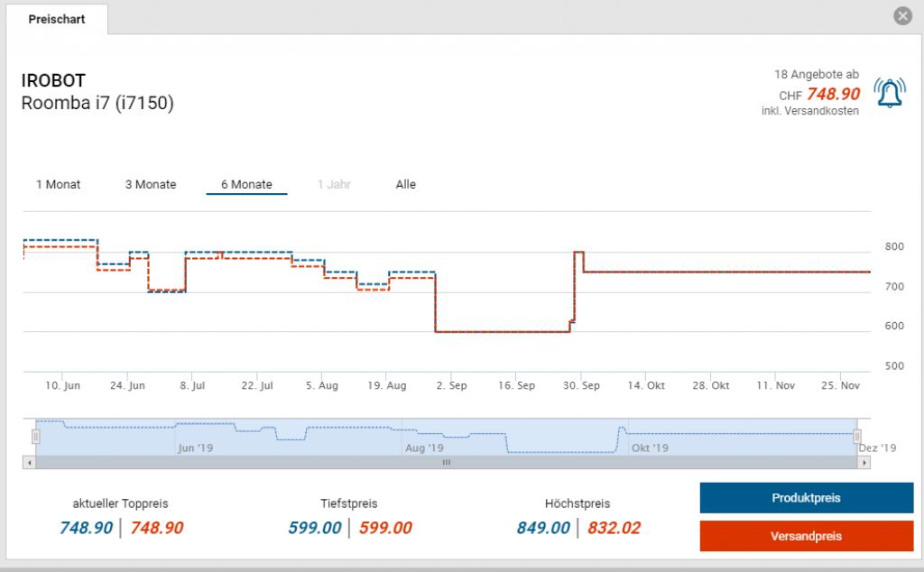The image size is (924, 572).
Task: Click the Roomba i7 (i7150) product title
Action: click(x=97, y=103)
